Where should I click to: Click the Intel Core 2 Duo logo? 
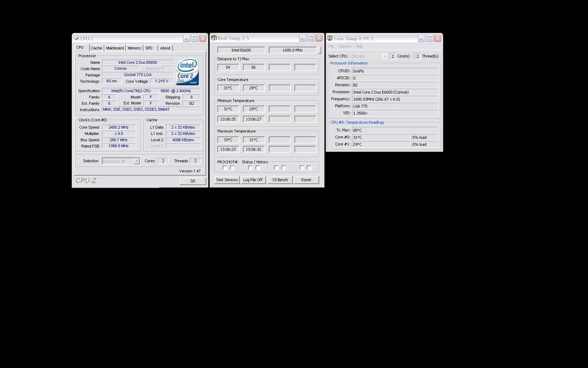(187, 71)
